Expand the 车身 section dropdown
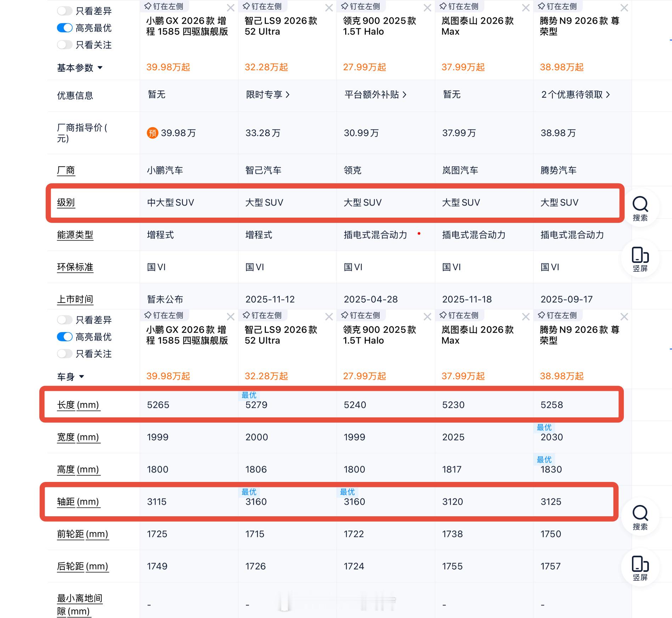The image size is (672, 618). pyautogui.click(x=71, y=377)
